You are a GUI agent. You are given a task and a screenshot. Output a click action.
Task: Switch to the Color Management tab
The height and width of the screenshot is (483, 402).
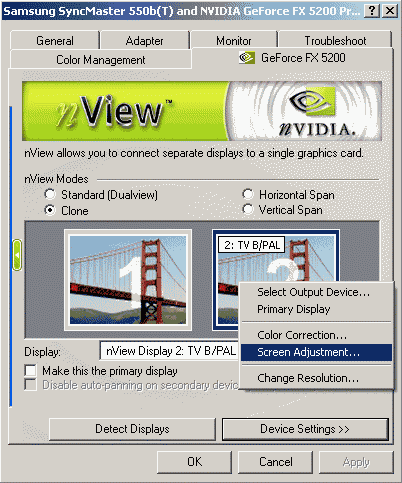point(101,60)
